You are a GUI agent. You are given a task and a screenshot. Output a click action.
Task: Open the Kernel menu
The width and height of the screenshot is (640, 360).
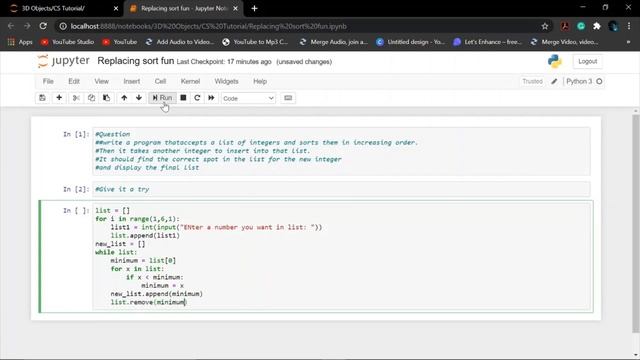[x=190, y=81]
